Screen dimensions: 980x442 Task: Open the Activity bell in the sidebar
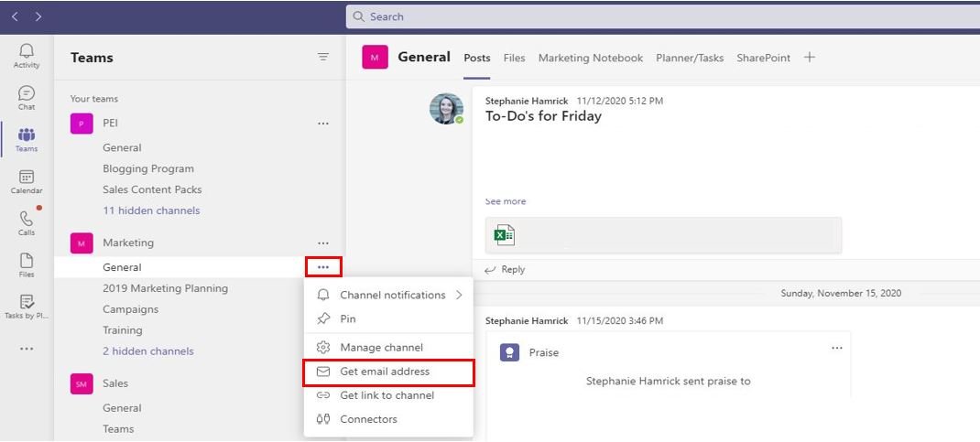point(27,56)
